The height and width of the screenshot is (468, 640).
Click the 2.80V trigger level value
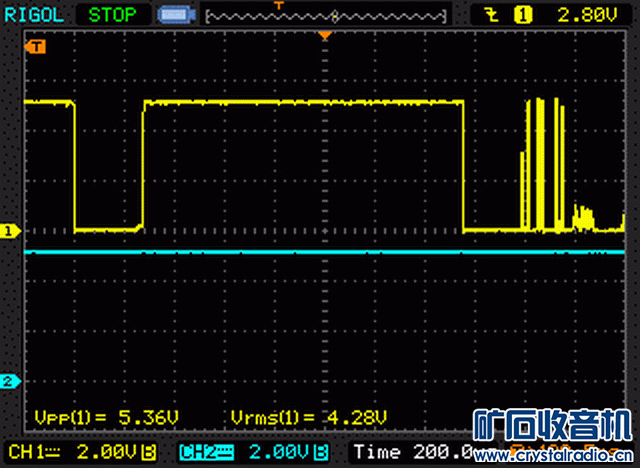(587, 16)
